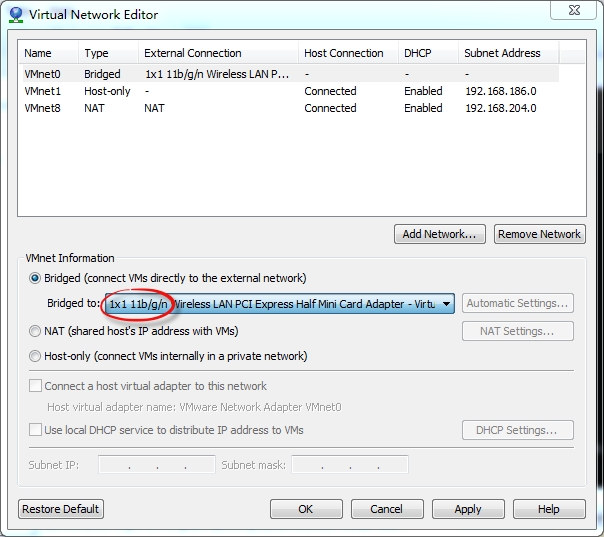Click Bridged type in VMnet0 row
The width and height of the screenshot is (604, 537).
[x=102, y=74]
